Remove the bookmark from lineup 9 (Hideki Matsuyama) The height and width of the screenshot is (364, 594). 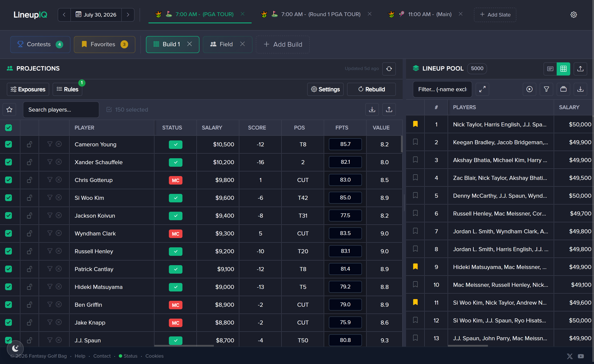pyautogui.click(x=415, y=267)
